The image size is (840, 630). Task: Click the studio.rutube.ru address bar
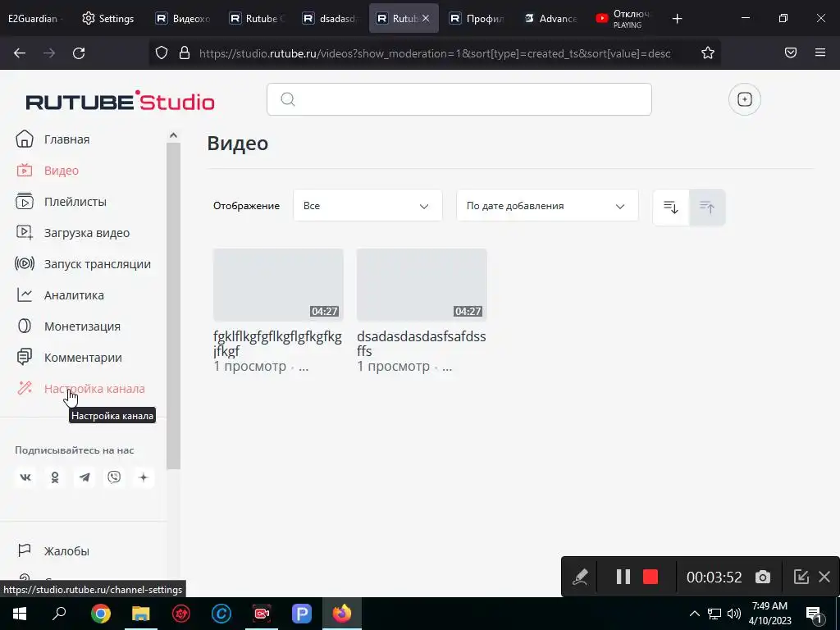(x=435, y=53)
